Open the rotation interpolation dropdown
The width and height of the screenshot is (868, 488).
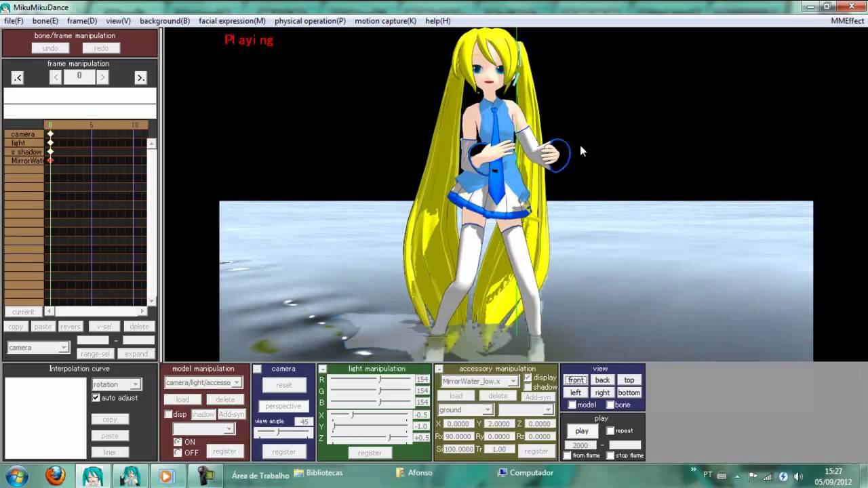116,384
